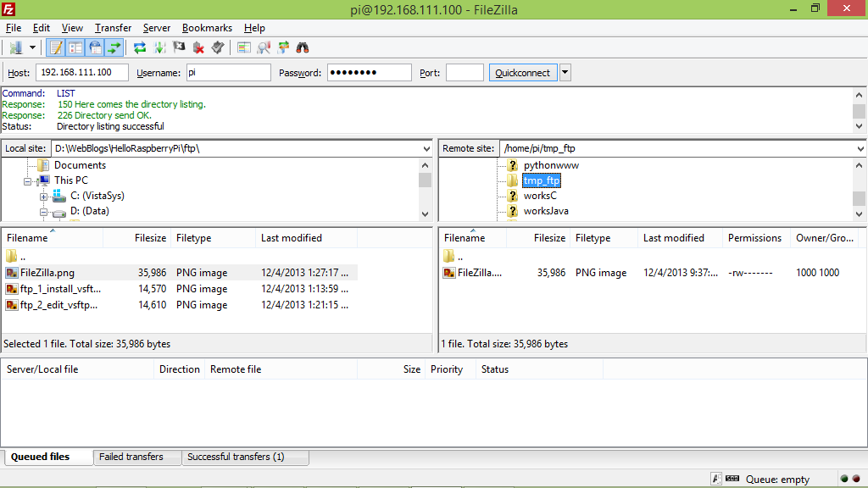Open the File menu
Screen dimensions: 868x488
point(14,28)
